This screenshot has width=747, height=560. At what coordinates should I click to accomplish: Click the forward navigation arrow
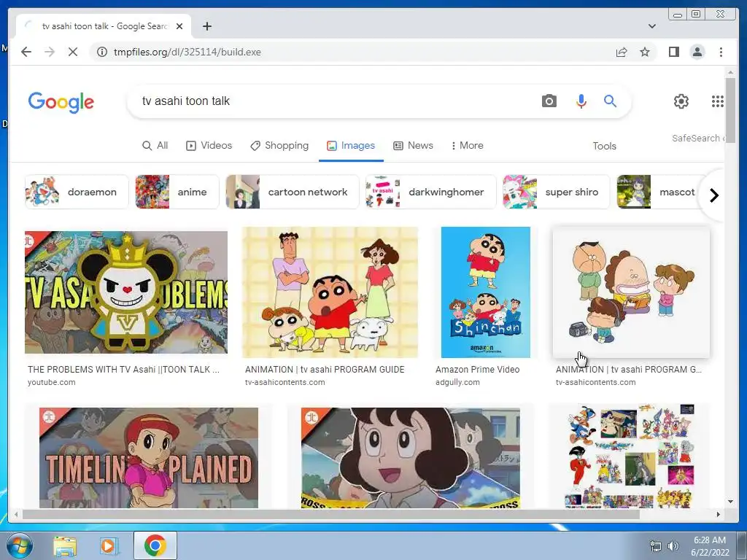[50, 52]
